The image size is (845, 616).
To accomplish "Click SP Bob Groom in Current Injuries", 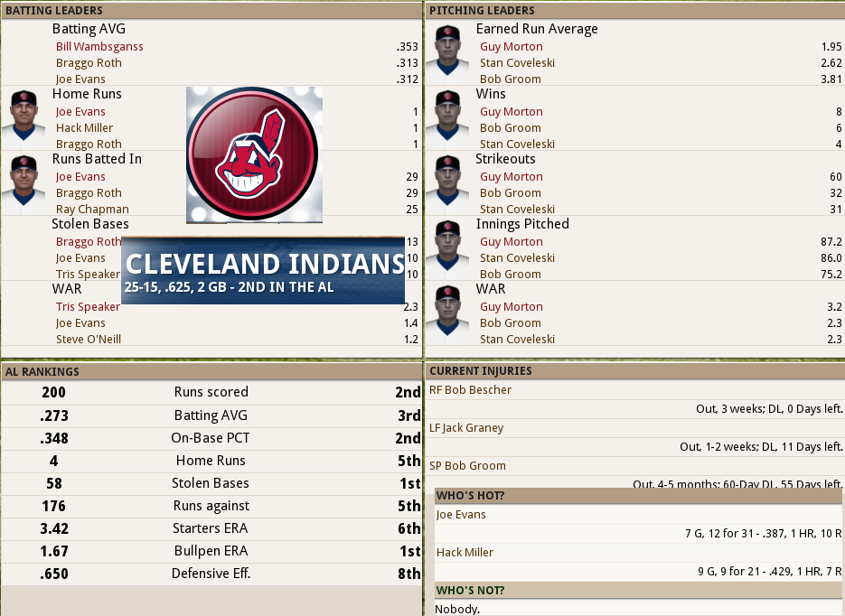I will coord(467,466).
